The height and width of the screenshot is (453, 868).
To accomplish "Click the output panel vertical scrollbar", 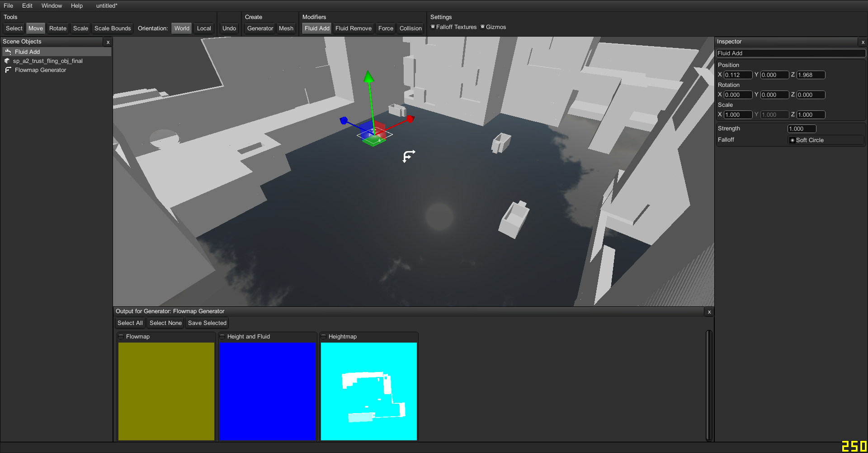I will (709, 386).
